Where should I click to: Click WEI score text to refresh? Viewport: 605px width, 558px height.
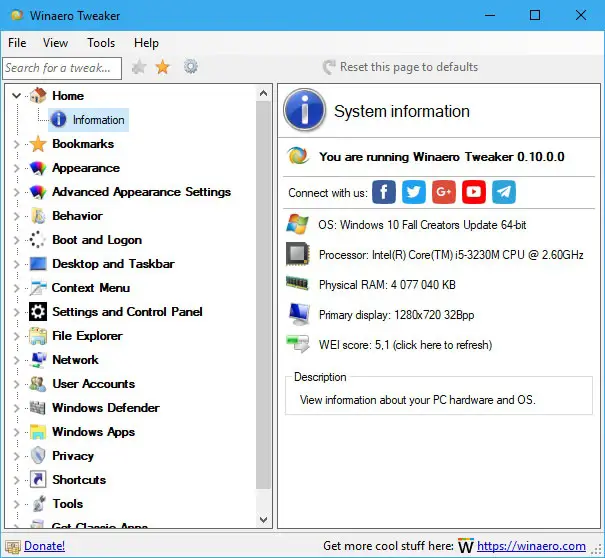click(x=405, y=345)
